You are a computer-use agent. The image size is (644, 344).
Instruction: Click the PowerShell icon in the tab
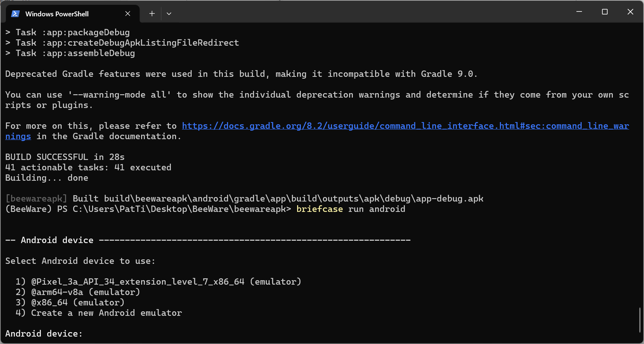tap(15, 14)
